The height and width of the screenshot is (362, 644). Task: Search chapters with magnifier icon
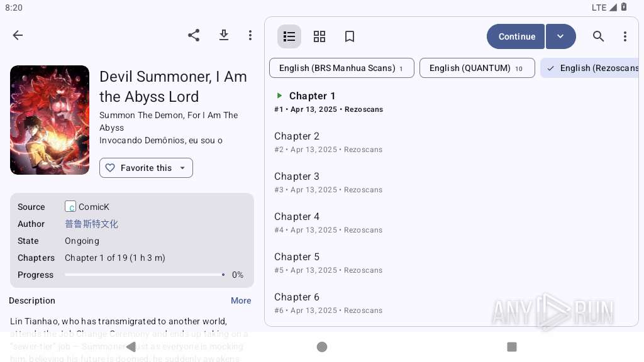(x=599, y=36)
